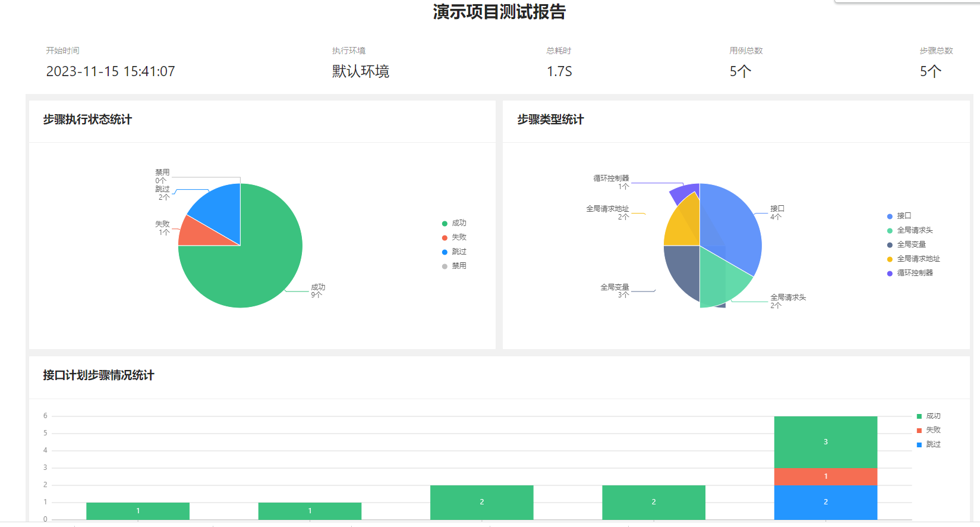This screenshot has height=527, width=980.
Task: Click the 开始时间 label
Action: tap(62, 51)
